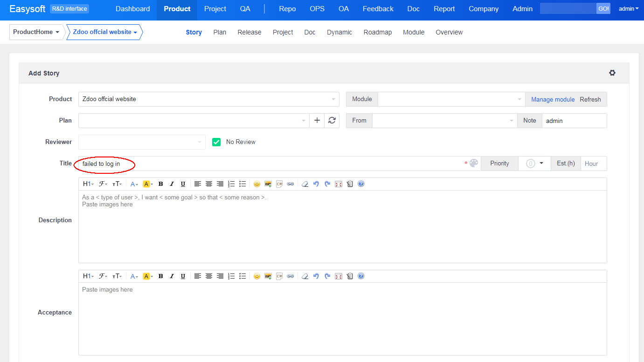
Task: Click the Manage module link
Action: click(x=553, y=99)
